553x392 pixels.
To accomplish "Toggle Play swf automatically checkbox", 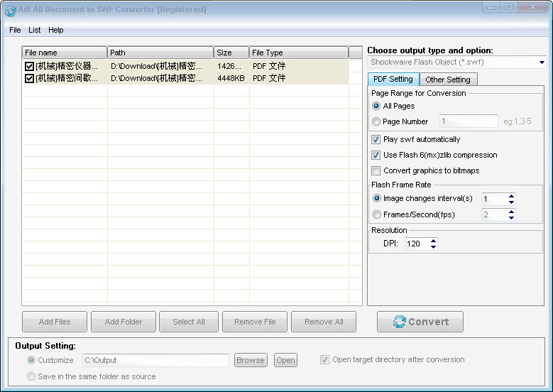I will [x=376, y=139].
